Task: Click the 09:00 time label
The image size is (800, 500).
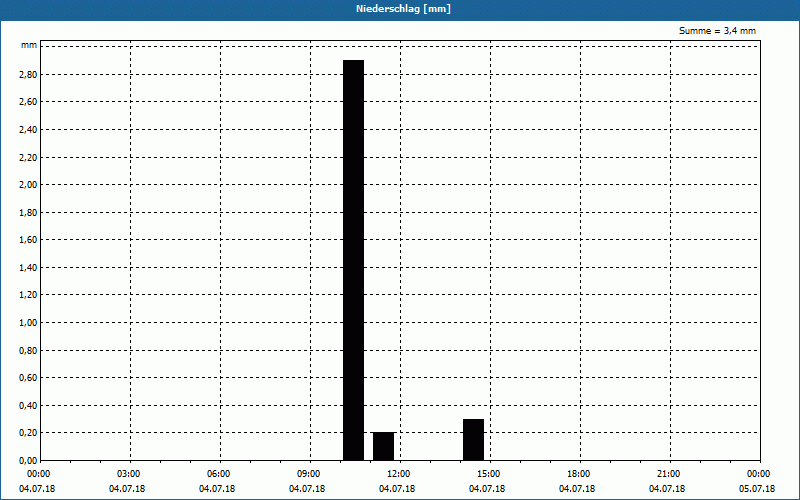Action: (x=309, y=474)
